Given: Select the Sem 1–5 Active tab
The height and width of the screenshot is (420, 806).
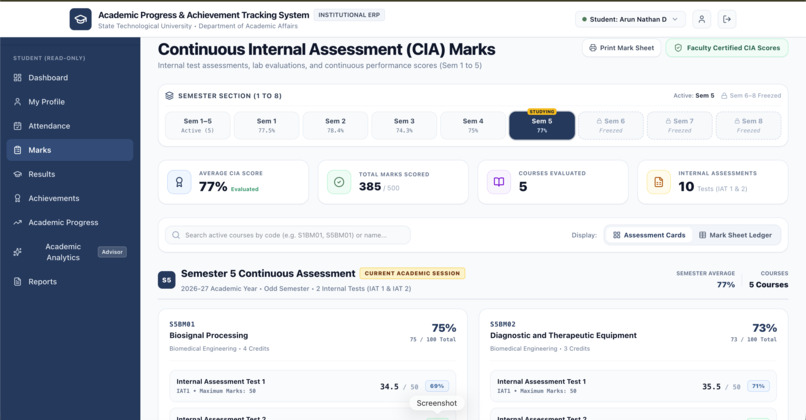Looking at the screenshot, I should 197,125.
